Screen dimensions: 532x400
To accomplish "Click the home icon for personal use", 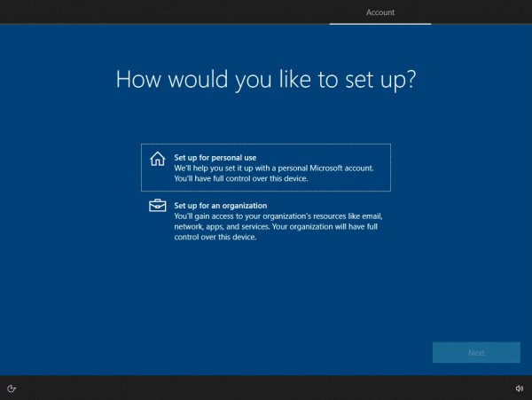I will click(158, 159).
